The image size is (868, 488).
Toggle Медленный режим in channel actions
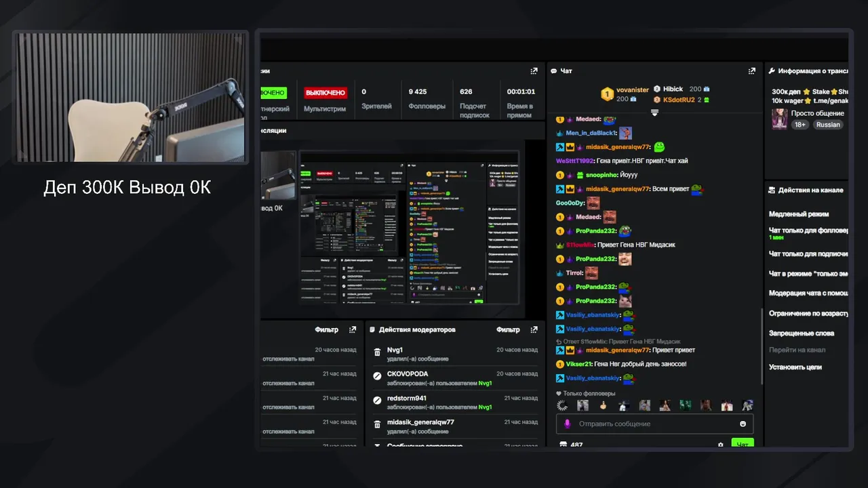click(x=799, y=214)
